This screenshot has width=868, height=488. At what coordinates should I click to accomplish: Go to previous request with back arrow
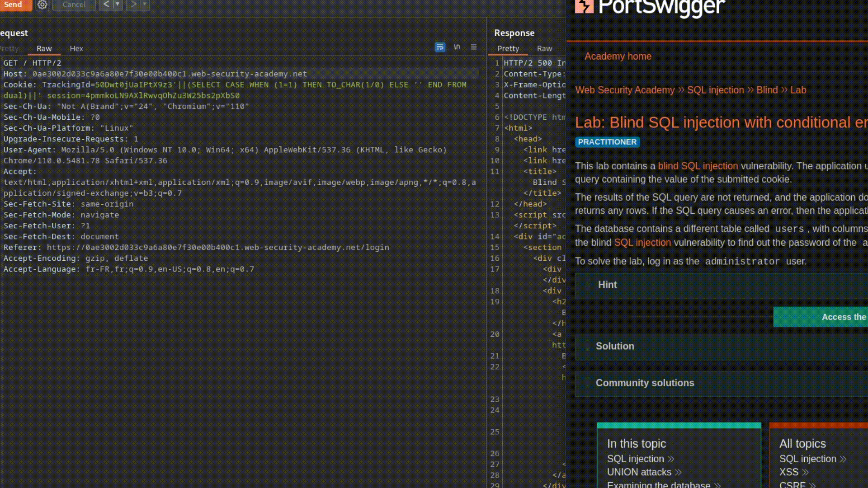pyautogui.click(x=106, y=5)
